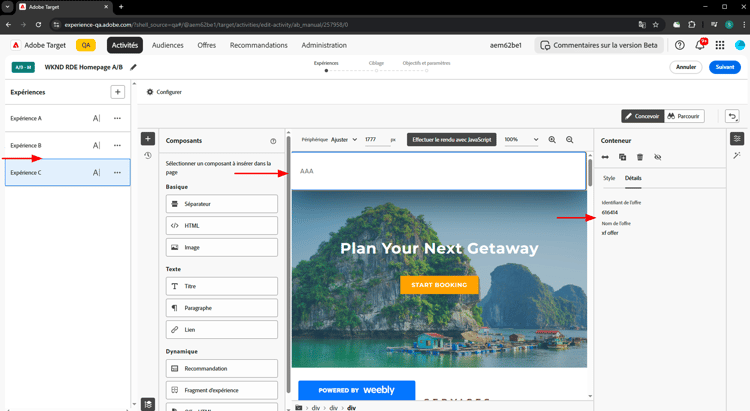Screen dimensions: 750x411
Task: Click Composants info help icon
Action: pyautogui.click(x=273, y=141)
